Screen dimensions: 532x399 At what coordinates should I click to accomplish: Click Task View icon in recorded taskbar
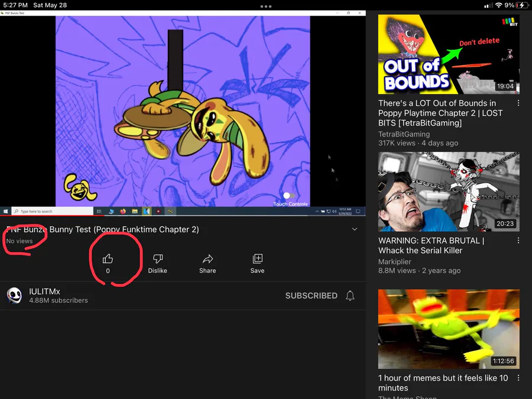click(x=99, y=212)
